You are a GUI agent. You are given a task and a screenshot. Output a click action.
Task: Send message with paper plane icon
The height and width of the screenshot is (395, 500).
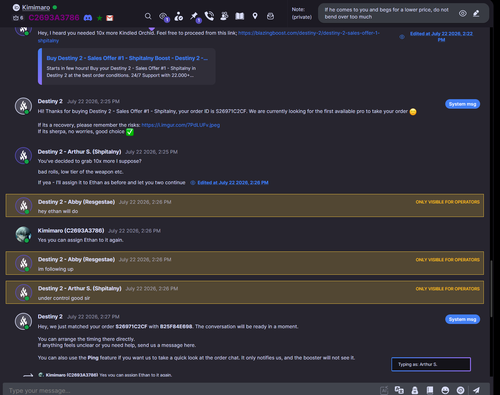[x=477, y=390]
